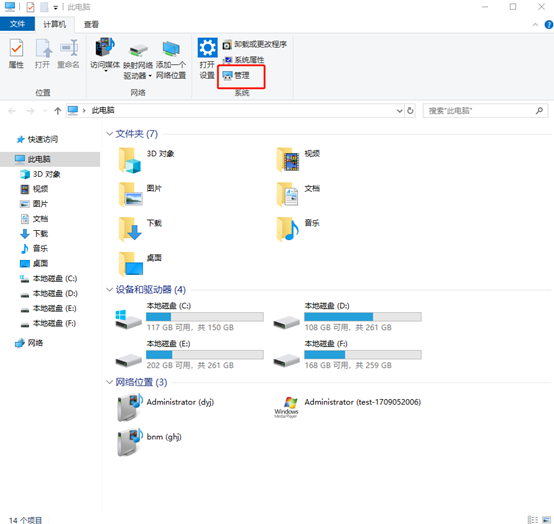Click the D: drive usage bar

coord(363,317)
